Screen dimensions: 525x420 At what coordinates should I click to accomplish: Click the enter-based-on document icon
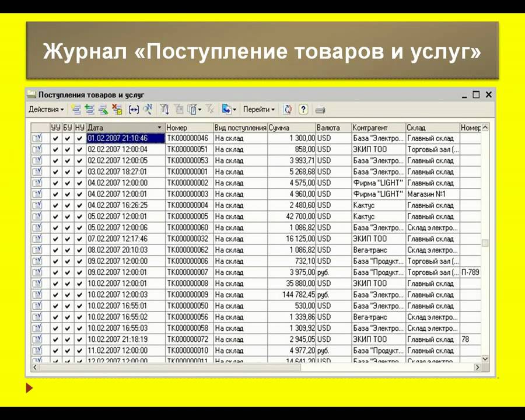pos(227,109)
